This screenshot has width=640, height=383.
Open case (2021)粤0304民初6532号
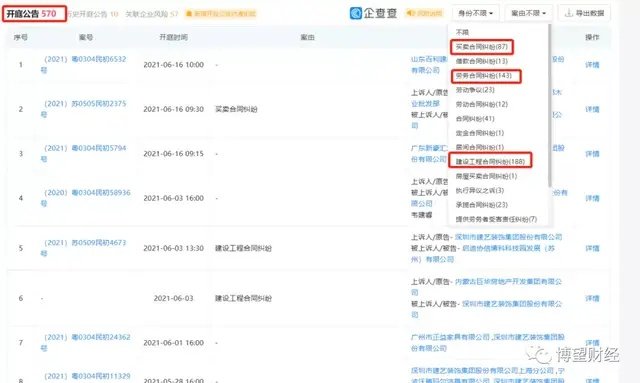[83, 65]
